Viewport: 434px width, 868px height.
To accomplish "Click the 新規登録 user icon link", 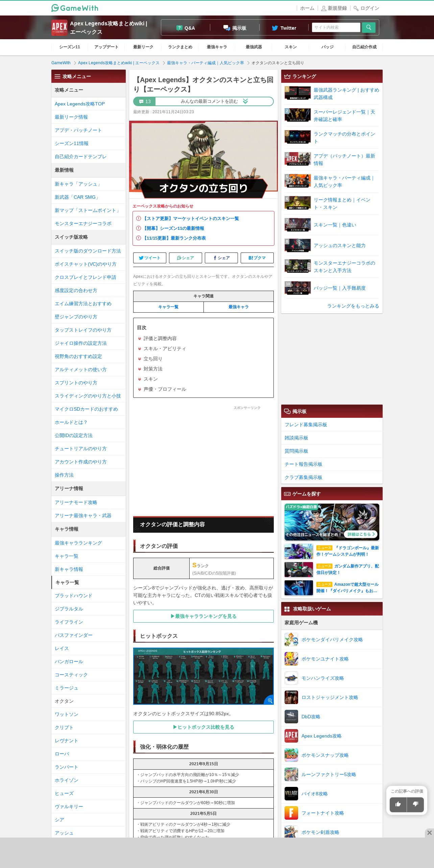I will tap(334, 8).
